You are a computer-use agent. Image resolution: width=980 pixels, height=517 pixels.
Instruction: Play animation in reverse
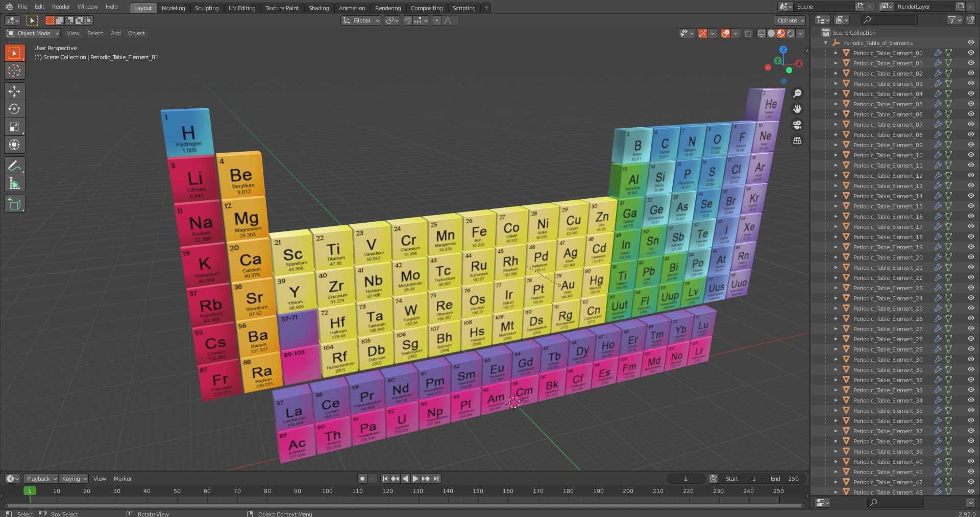(x=405, y=479)
